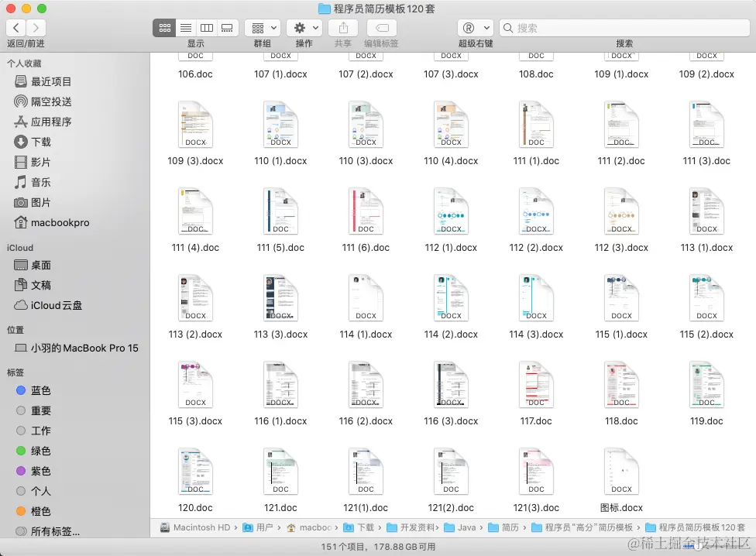Select the 工作 tag
This screenshot has height=556, width=756.
click(33, 431)
